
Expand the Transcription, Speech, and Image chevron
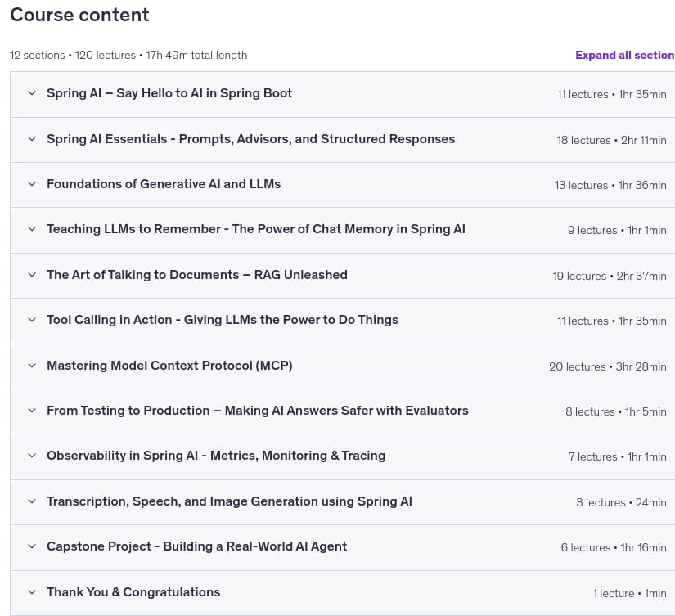point(32,501)
